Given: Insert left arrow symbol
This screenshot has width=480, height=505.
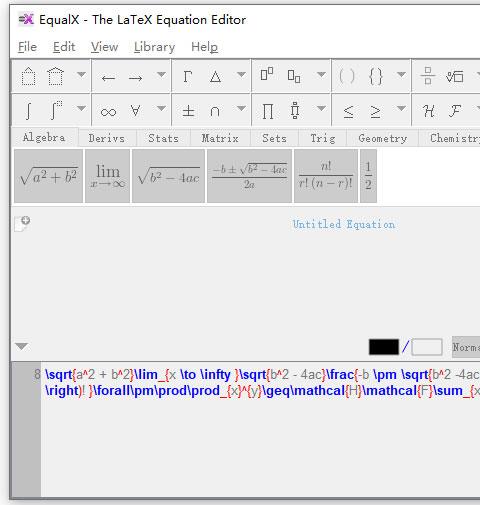Looking at the screenshot, I should [108, 78].
